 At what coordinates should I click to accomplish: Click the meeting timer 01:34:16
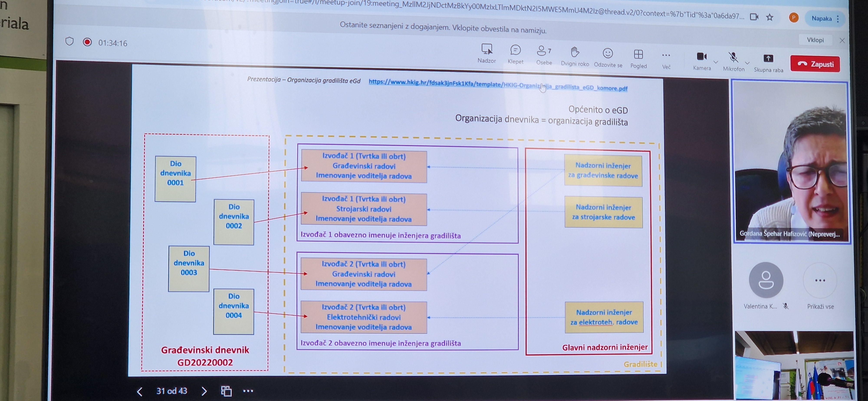click(x=113, y=43)
